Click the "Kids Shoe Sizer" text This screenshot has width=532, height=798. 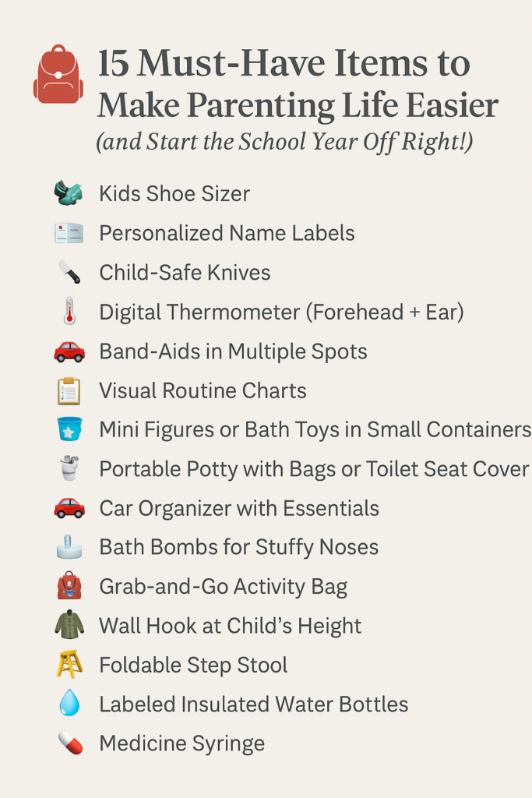click(174, 193)
